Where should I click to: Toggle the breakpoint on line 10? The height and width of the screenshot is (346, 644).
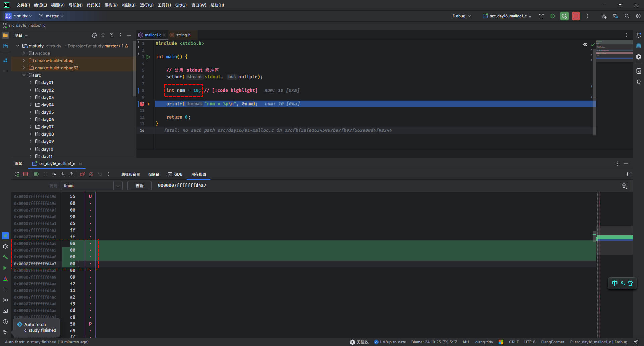(x=142, y=104)
